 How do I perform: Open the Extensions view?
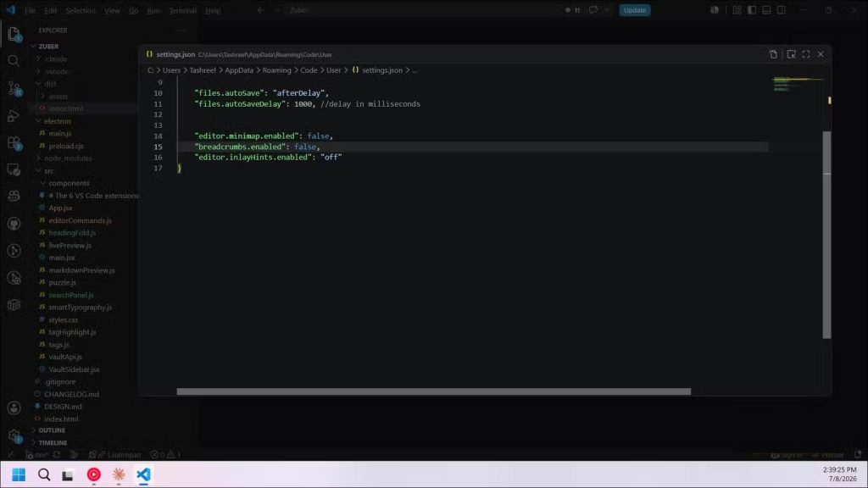(x=14, y=142)
